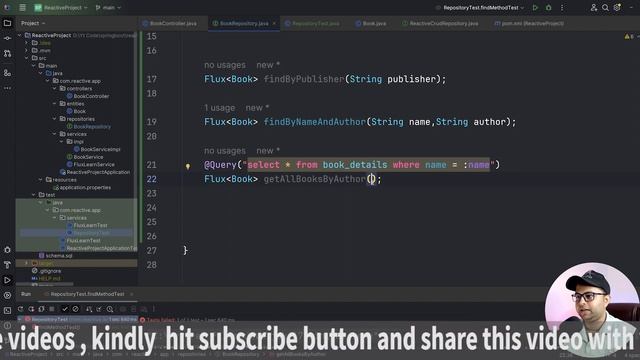Screen dimensions: 640x360
Task: Open the Terminal tool window icon
Action: (7, 311)
